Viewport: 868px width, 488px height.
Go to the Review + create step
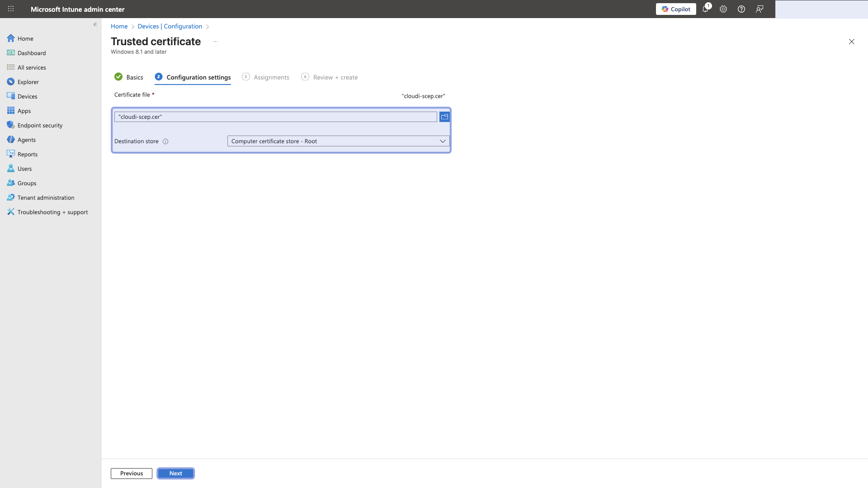[x=335, y=77]
